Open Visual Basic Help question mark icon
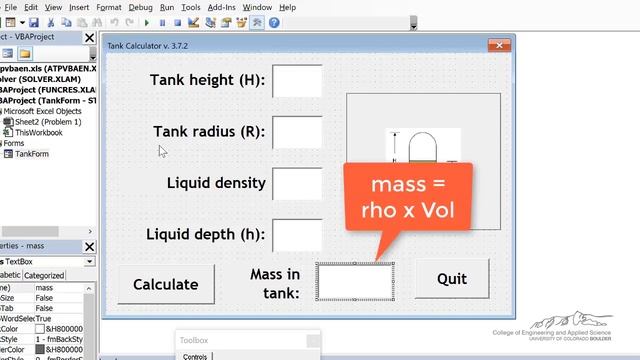This screenshot has width=640, height=360. [274, 22]
